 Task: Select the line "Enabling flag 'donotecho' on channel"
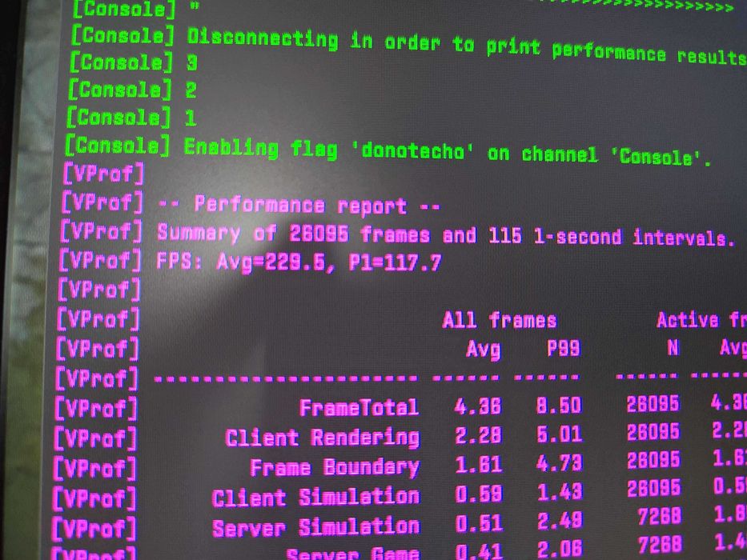click(390, 150)
